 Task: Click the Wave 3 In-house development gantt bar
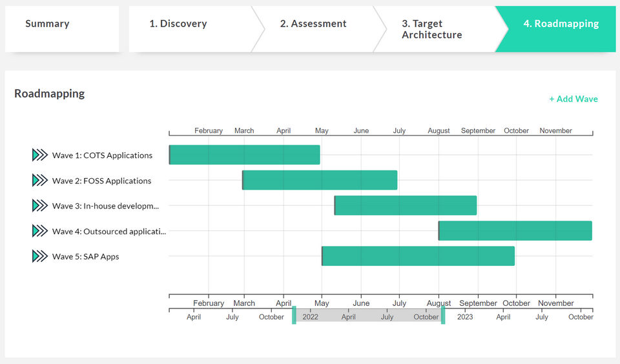406,205
